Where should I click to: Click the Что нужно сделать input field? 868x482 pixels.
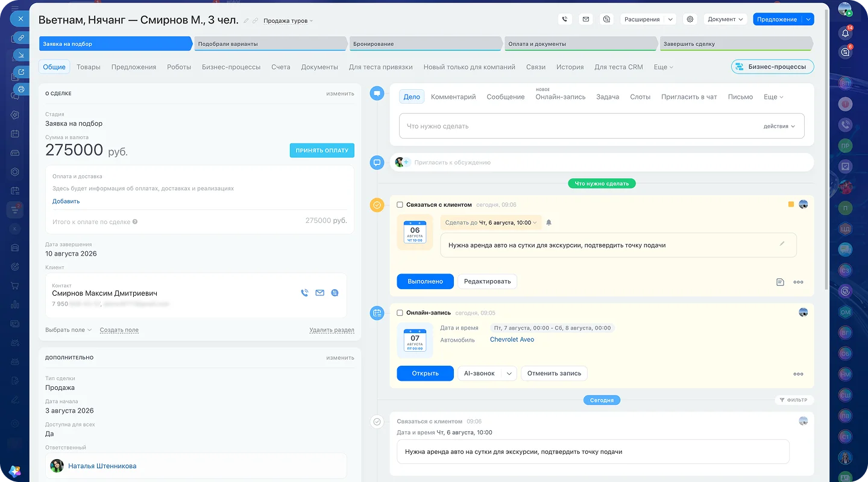tap(602, 127)
